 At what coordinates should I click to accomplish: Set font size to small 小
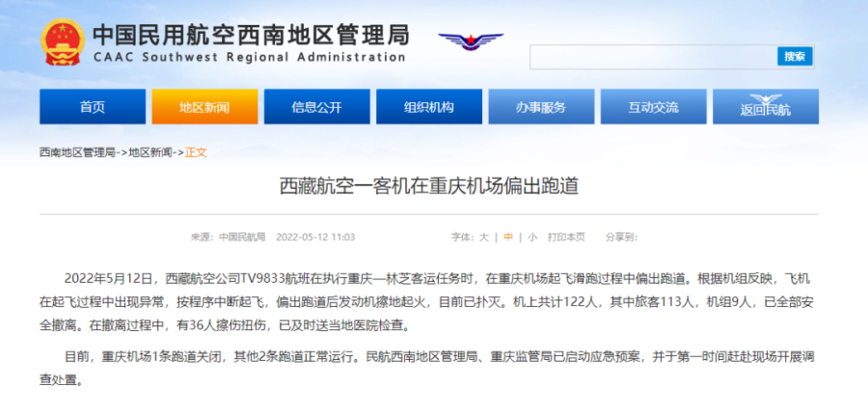(x=531, y=236)
